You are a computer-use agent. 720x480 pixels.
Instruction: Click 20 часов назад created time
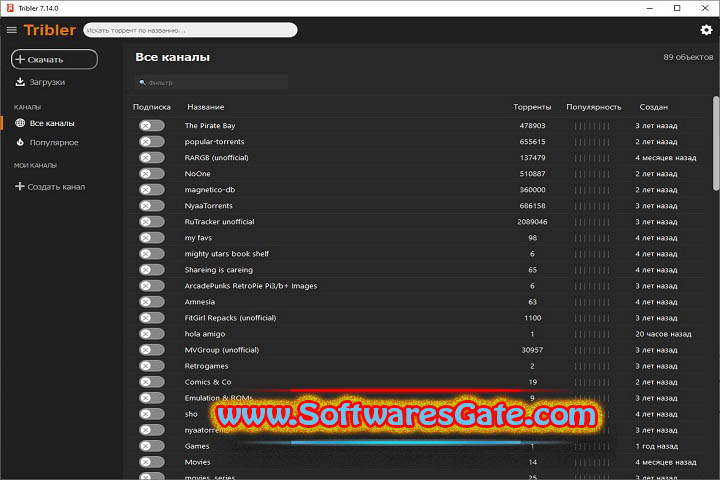pos(663,334)
